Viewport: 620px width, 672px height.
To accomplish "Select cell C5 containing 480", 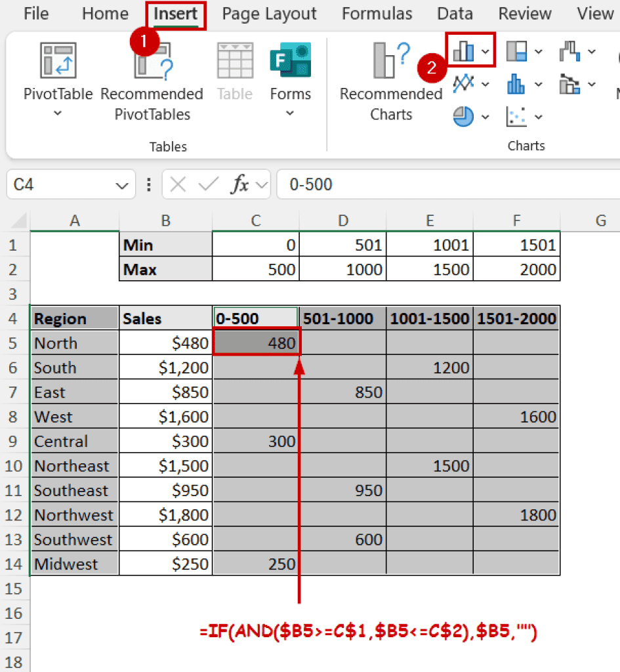I will (257, 343).
